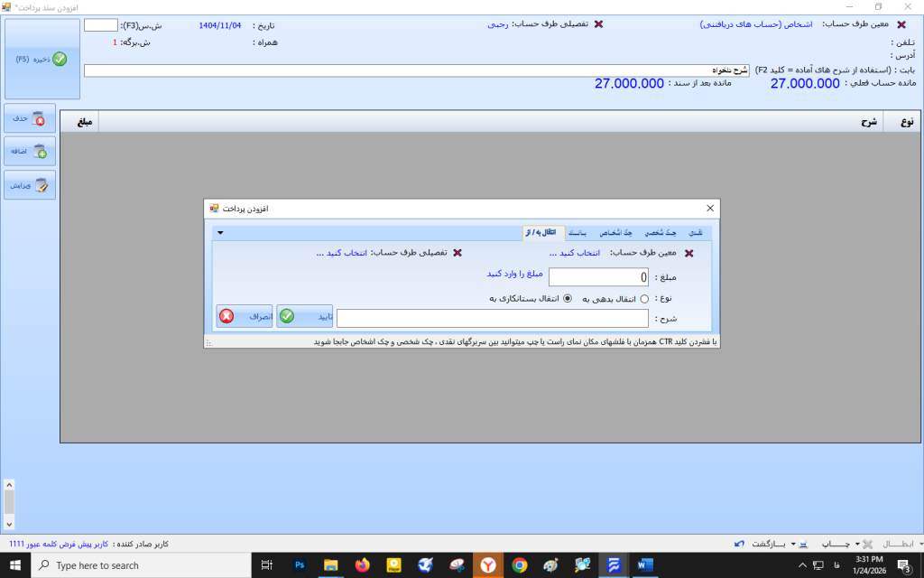The image size is (924, 578).
Task: Switch to the نقدی (cash) tab
Action: coord(695,233)
